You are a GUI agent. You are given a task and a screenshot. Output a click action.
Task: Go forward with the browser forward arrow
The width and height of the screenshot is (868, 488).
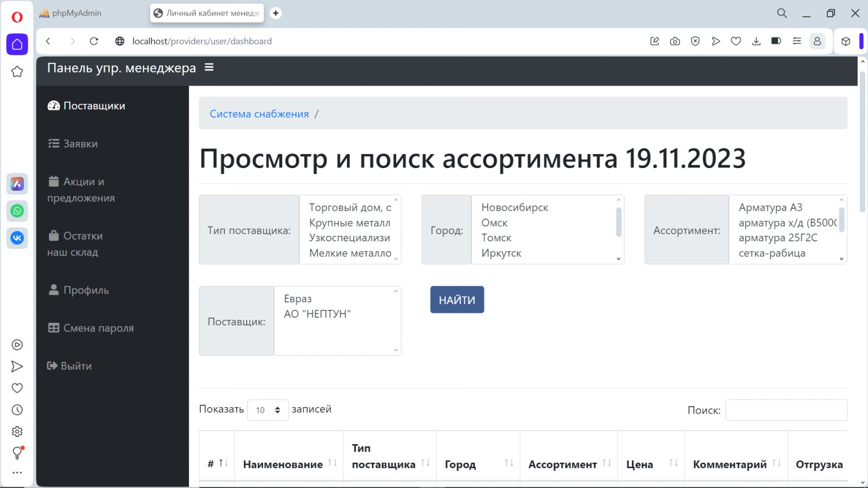coord(73,41)
